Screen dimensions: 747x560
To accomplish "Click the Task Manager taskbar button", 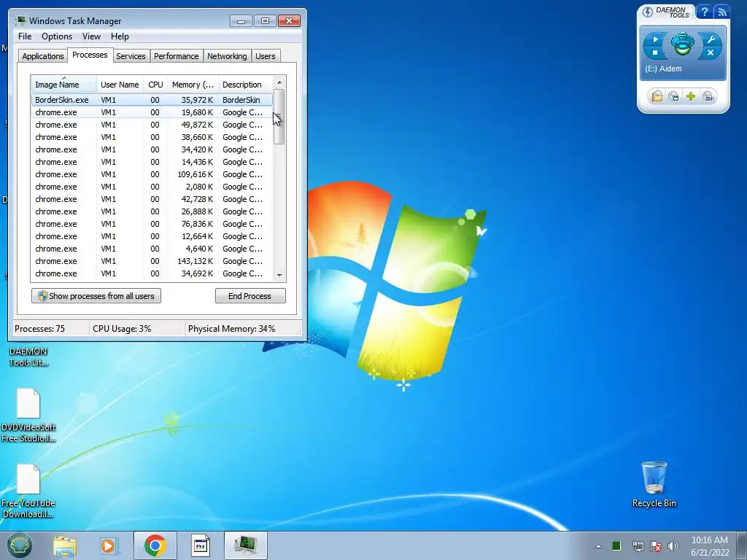I will [245, 545].
